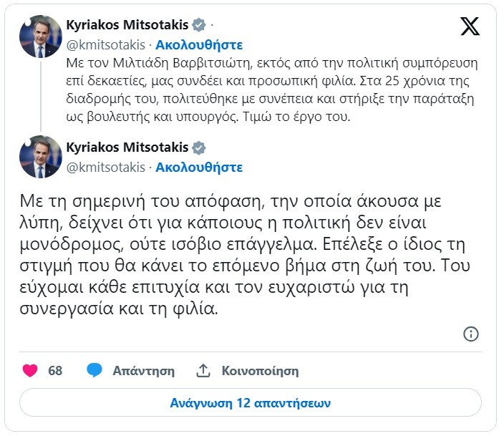Click the share upload arrow icon

(x=203, y=371)
